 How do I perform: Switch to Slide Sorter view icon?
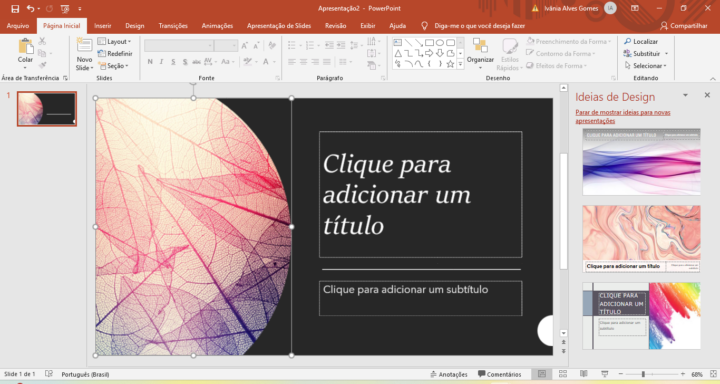point(562,374)
